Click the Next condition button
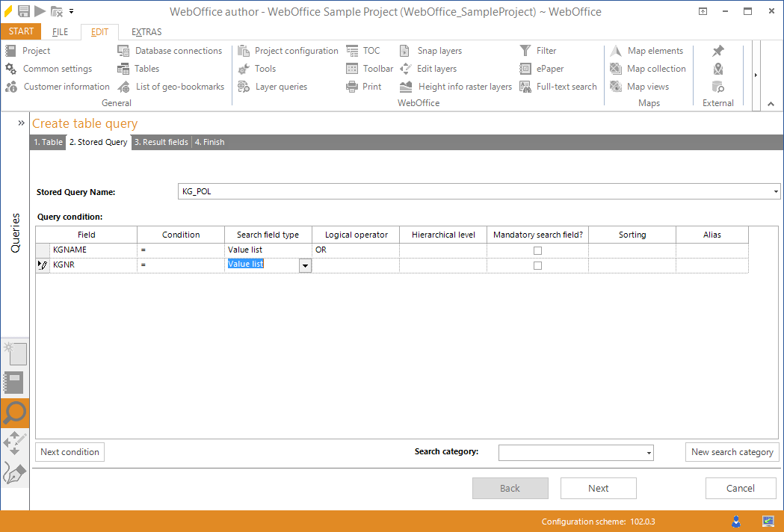Viewport: 784px width, 532px height. point(69,452)
